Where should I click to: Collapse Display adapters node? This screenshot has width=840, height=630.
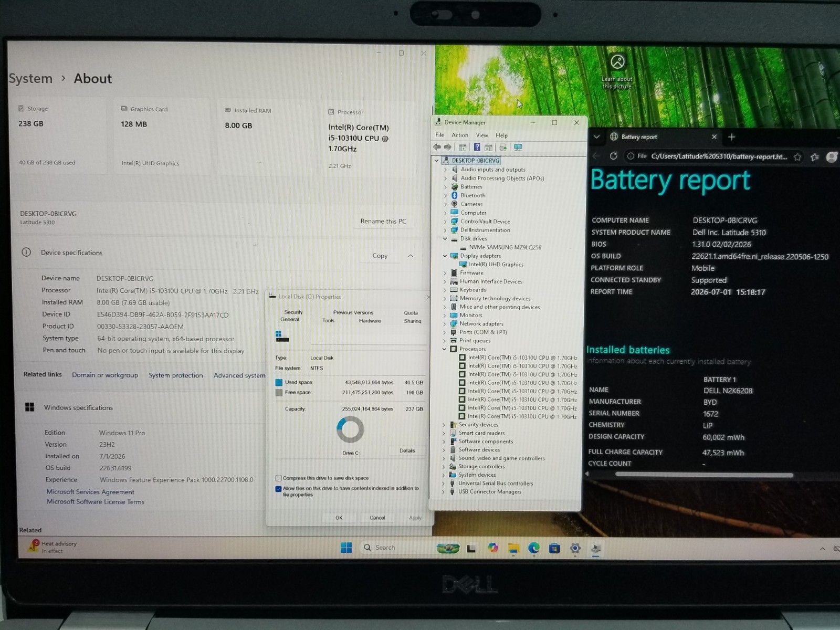[x=445, y=256]
